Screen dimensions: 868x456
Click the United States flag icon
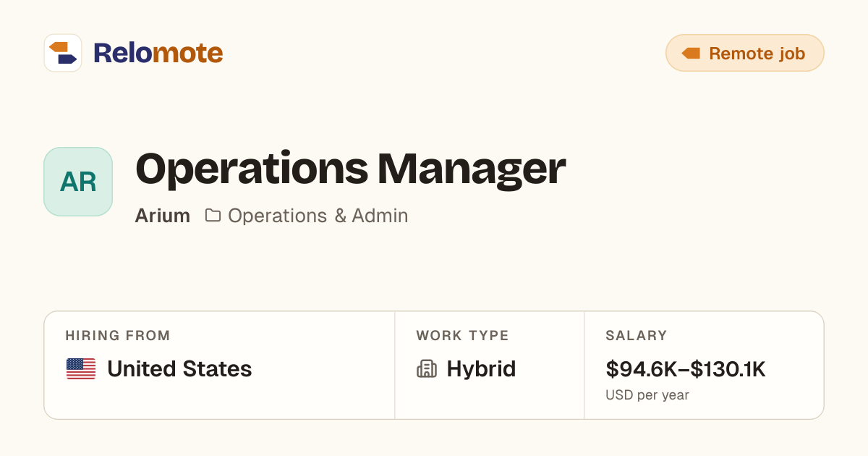81,369
